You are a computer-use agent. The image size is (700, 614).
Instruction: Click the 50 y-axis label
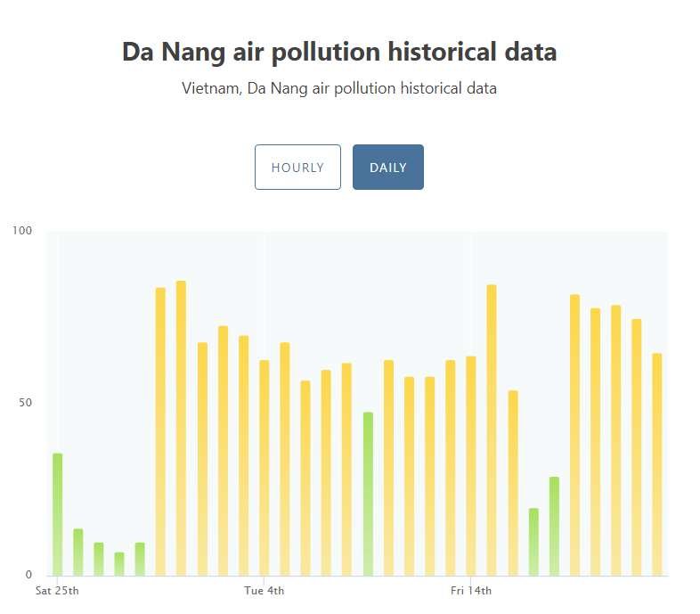pyautogui.click(x=25, y=403)
